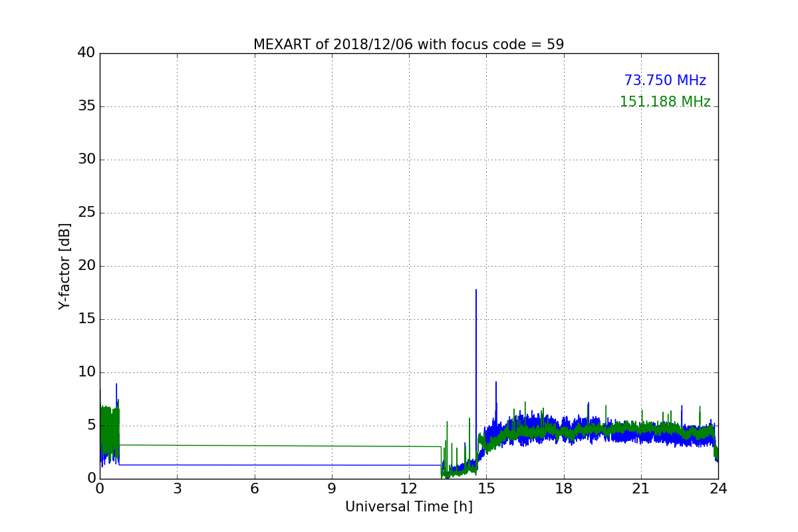The image size is (798, 532).
Task: Click the x-axis tick label 18
Action: click(563, 489)
